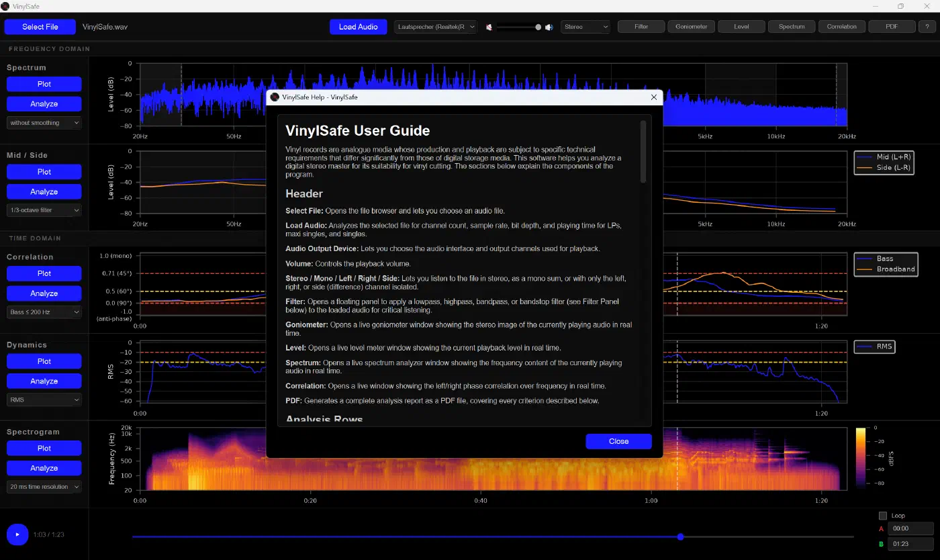Plot the Spectrogram row
Image resolution: width=940 pixels, height=560 pixels.
[x=44, y=448]
